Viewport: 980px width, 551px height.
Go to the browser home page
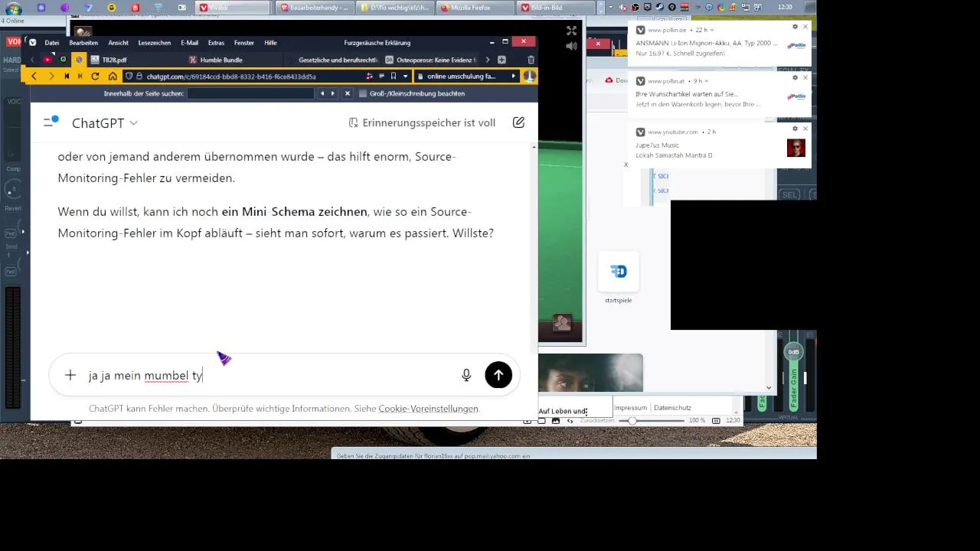(113, 77)
